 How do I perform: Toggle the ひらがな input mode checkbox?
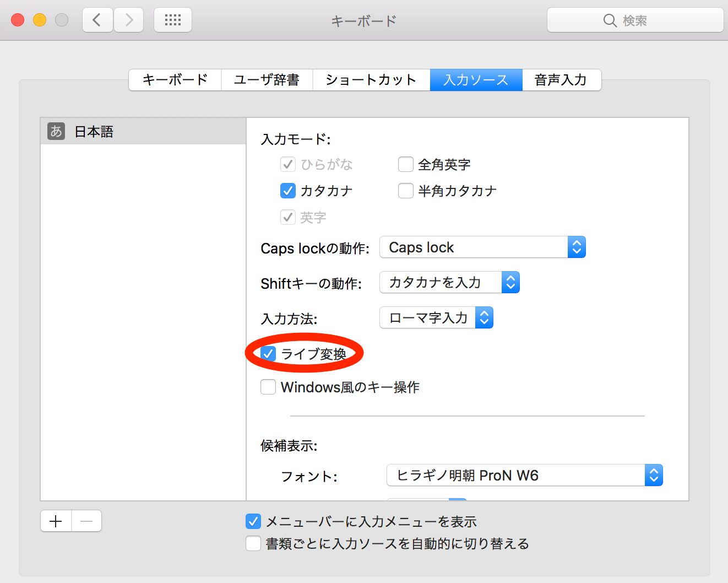(288, 164)
